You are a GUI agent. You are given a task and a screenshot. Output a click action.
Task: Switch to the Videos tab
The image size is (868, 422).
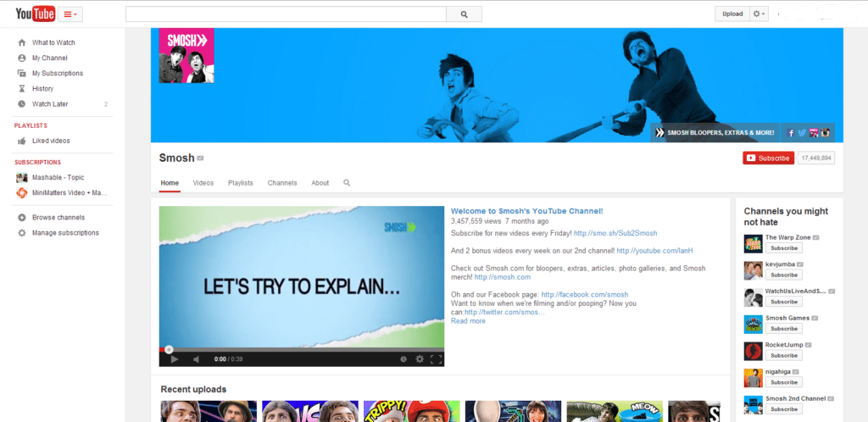coord(203,183)
